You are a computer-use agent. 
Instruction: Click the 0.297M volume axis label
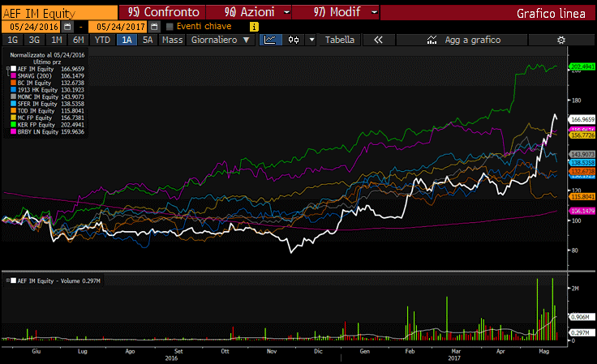tap(580, 332)
